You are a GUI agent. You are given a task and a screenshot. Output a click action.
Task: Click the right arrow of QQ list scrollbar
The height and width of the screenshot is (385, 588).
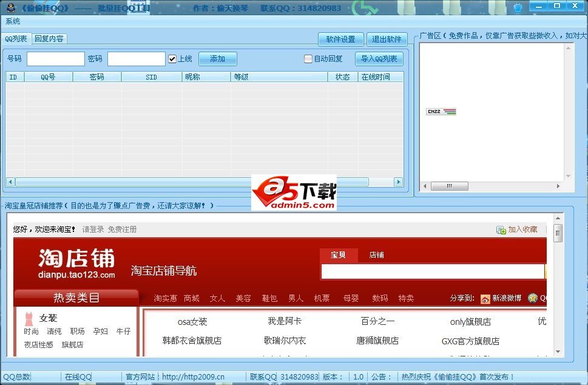(398, 182)
